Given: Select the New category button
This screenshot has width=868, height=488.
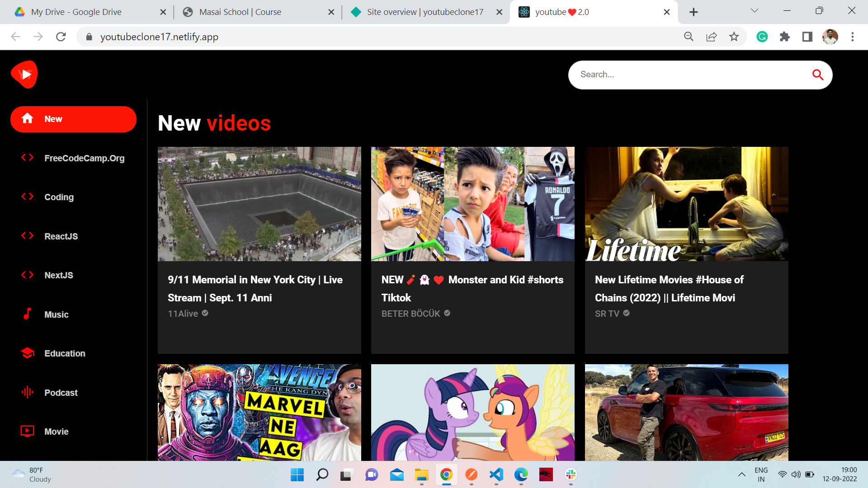Looking at the screenshot, I should click(73, 119).
